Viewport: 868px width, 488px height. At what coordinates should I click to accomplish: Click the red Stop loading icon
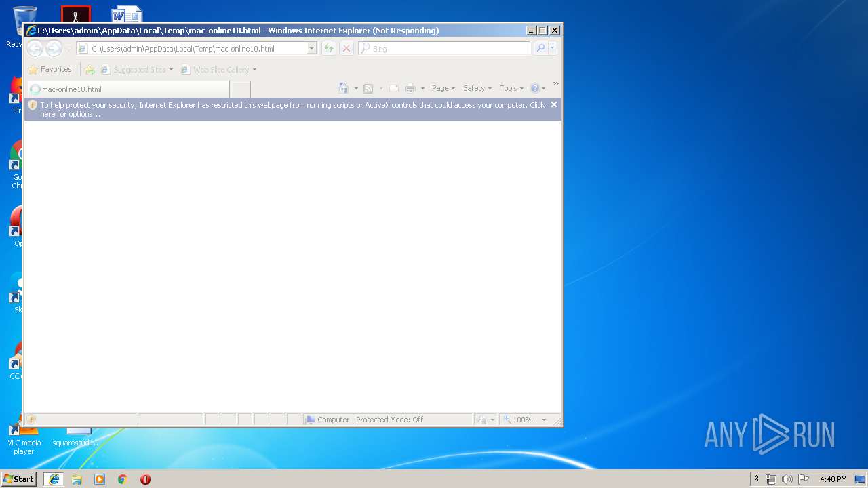(x=347, y=48)
